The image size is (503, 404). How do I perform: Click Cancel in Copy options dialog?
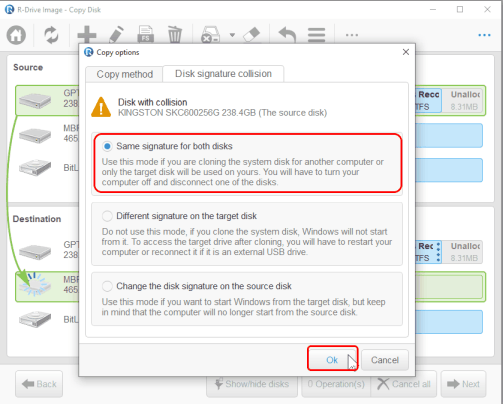pyautogui.click(x=385, y=360)
